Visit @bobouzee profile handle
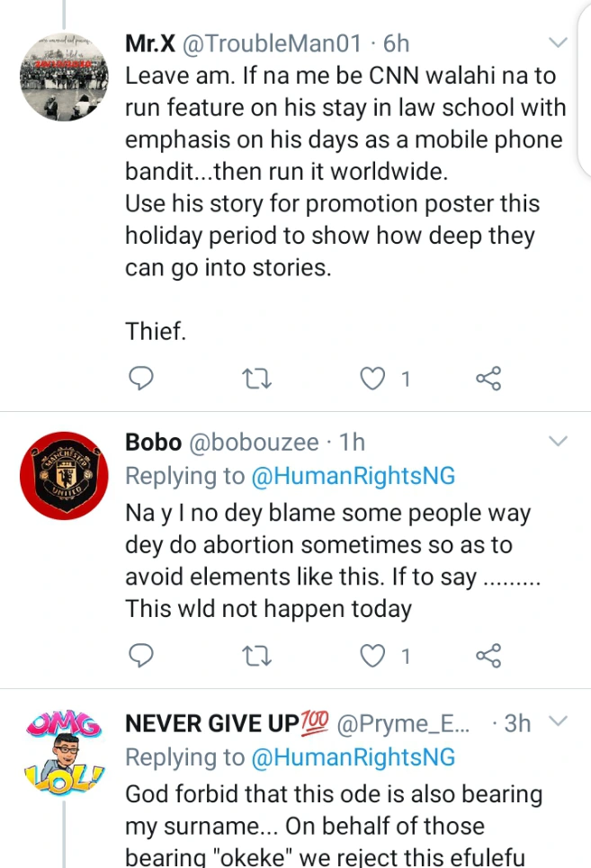This screenshot has height=868, width=591. point(254,443)
